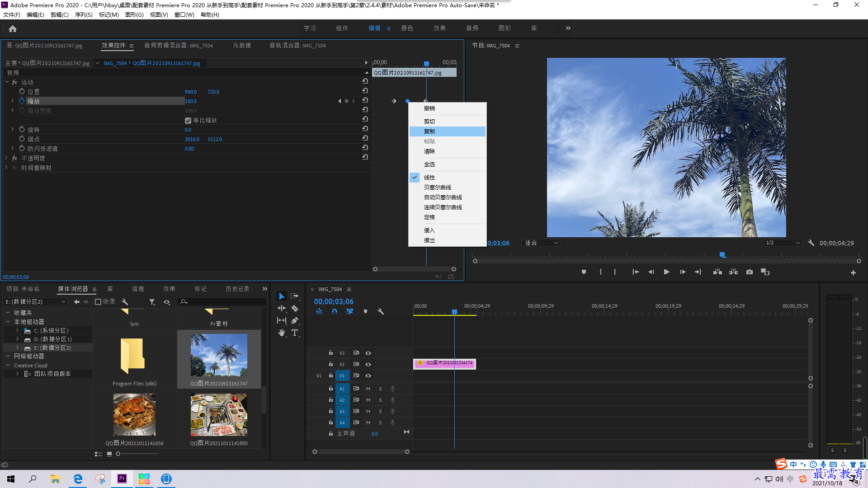This screenshot has height=488, width=868.
Task: Switch to the Color workspace tab
Action: pos(407,28)
